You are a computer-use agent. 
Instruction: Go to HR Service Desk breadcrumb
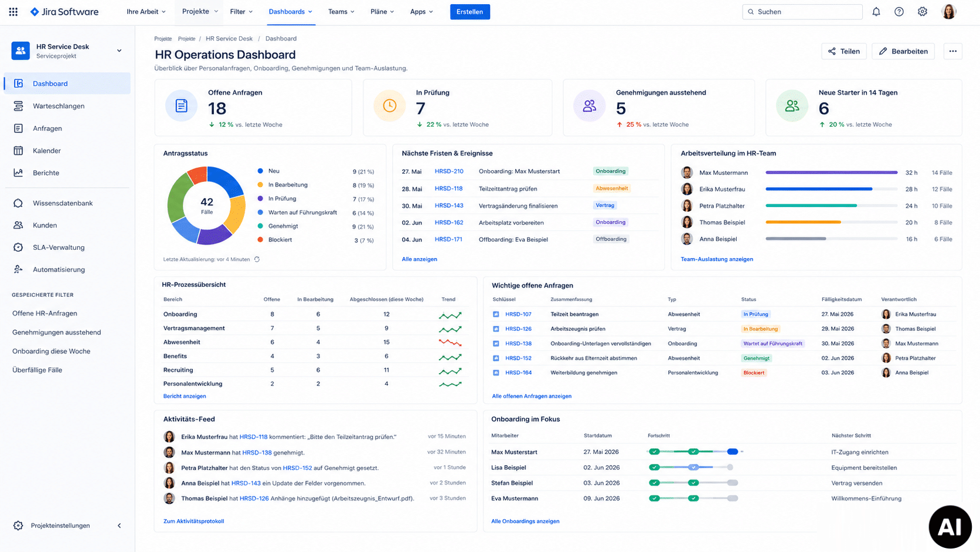(229, 39)
